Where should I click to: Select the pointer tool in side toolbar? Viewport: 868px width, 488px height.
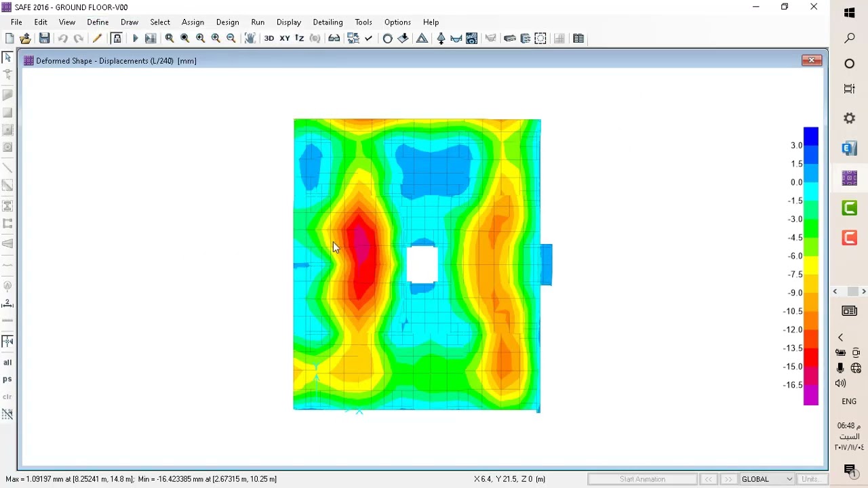7,58
